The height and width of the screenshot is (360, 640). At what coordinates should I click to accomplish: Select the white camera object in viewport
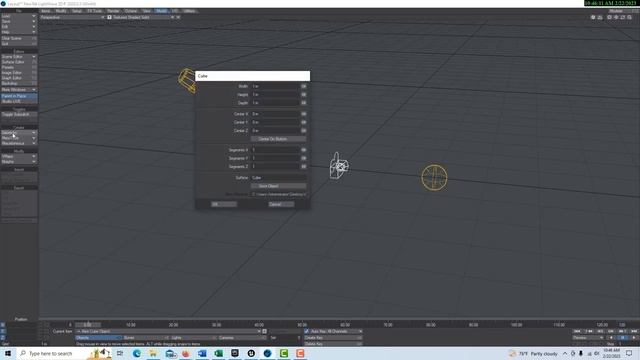click(339, 166)
